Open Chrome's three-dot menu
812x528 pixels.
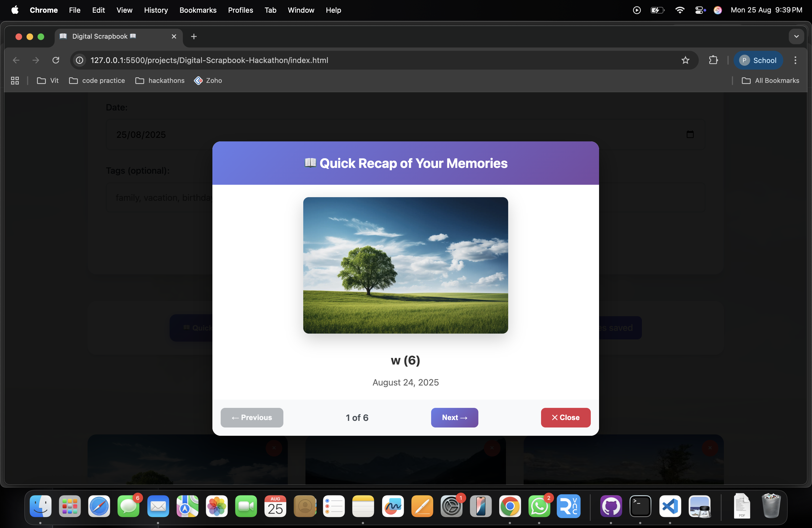(x=795, y=60)
